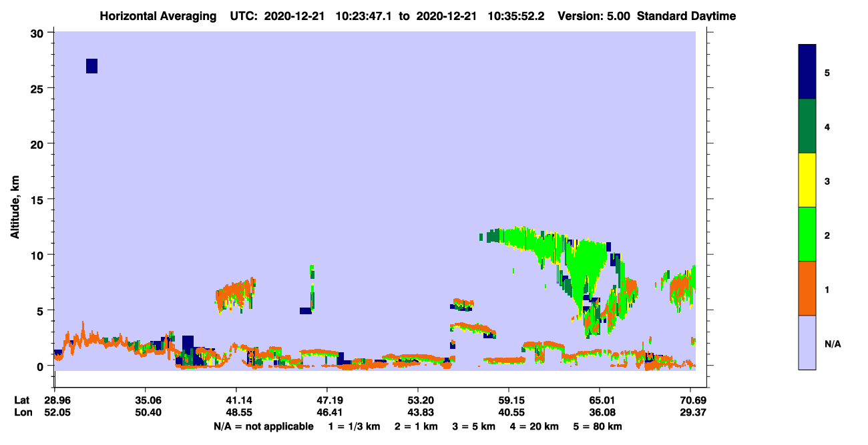Click the y-axis tick label 15

pos(38,199)
